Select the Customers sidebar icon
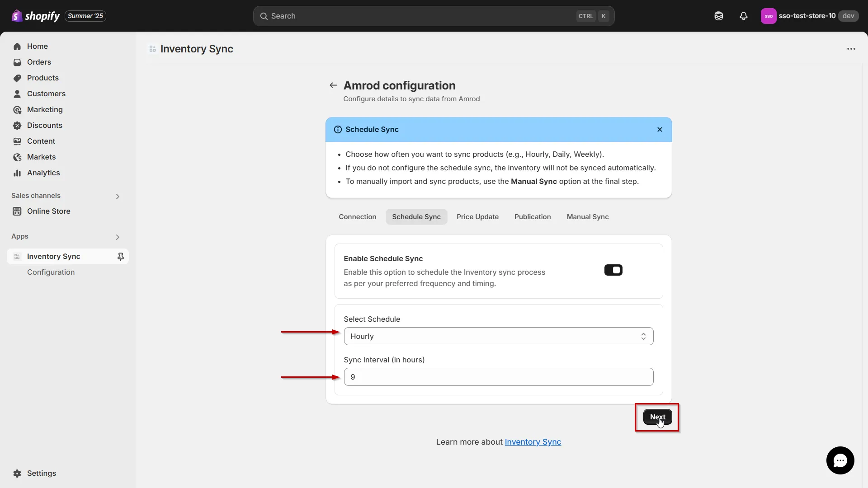The image size is (868, 488). [17, 94]
